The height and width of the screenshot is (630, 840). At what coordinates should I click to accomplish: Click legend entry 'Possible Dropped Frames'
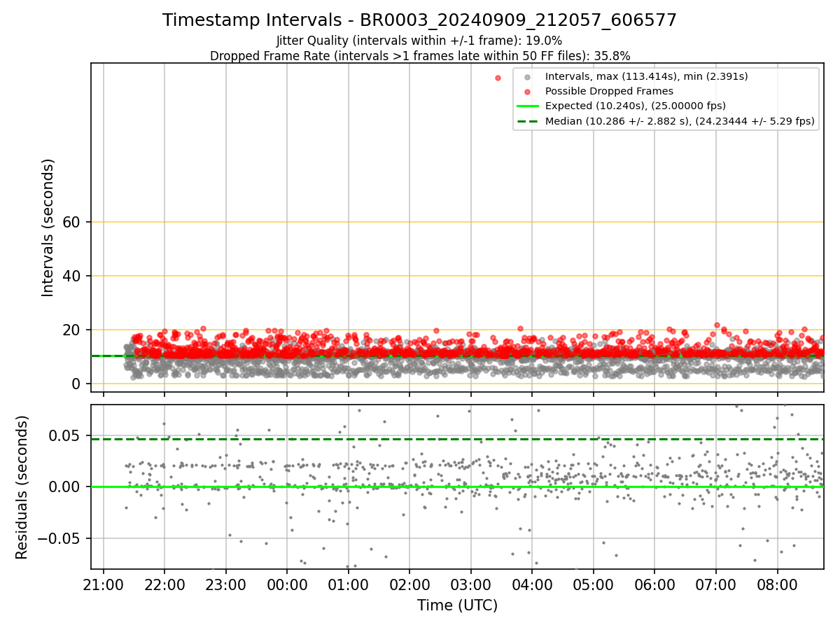(x=609, y=91)
